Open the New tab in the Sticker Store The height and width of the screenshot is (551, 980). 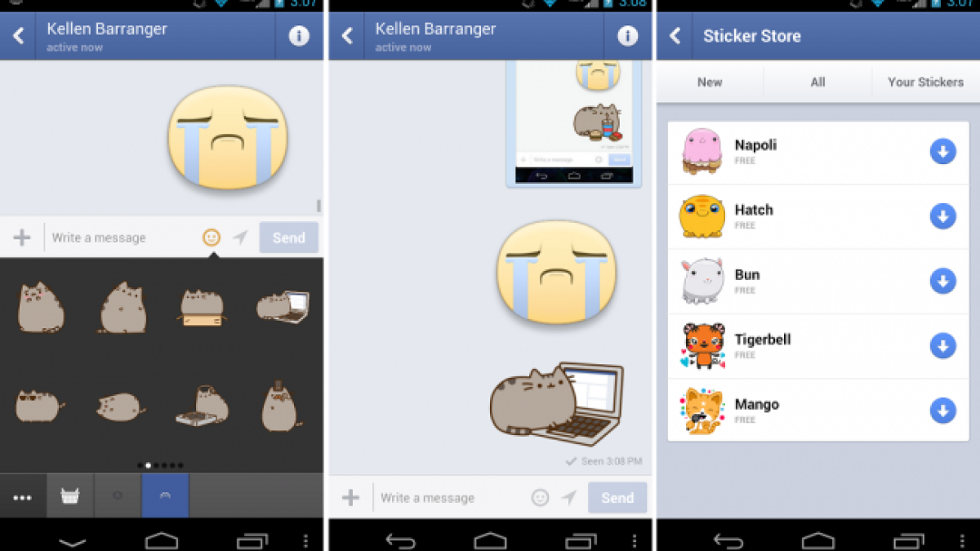pos(710,82)
